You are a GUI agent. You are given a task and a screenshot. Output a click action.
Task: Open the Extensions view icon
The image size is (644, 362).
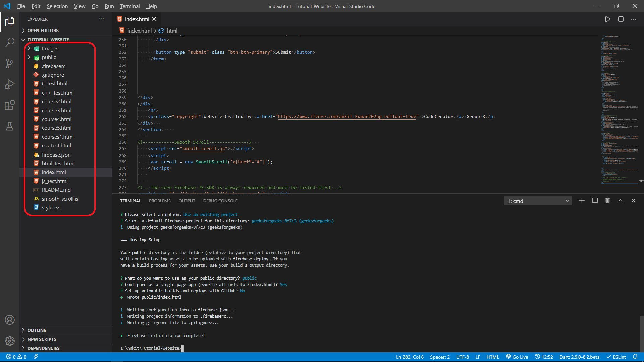[10, 105]
